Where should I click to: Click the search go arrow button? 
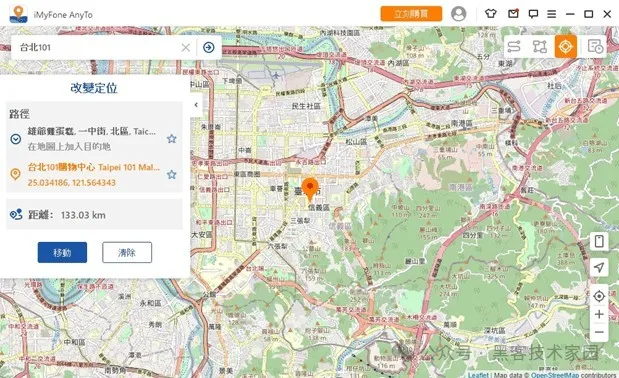tap(208, 47)
